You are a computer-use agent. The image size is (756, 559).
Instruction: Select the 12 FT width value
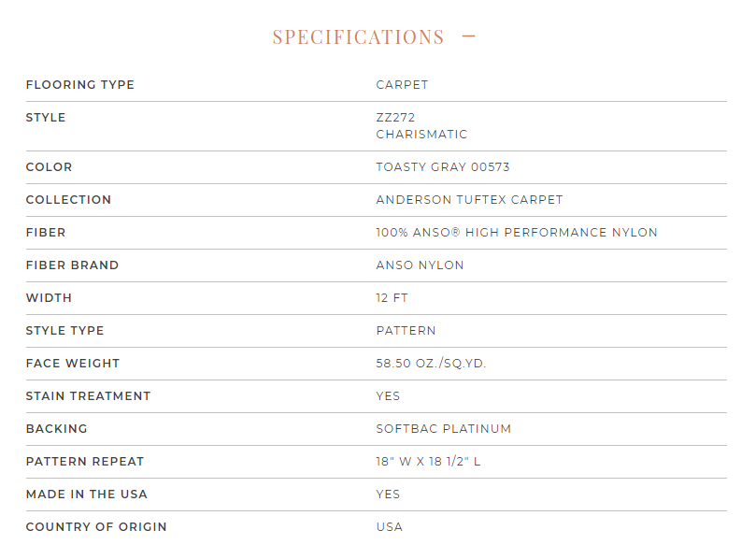tap(392, 298)
